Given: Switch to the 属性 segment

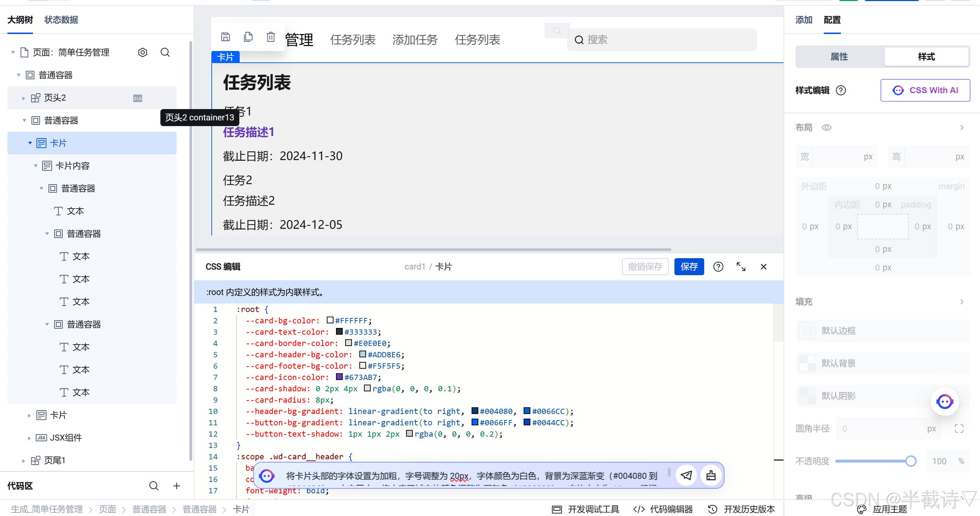Looking at the screenshot, I should (839, 57).
